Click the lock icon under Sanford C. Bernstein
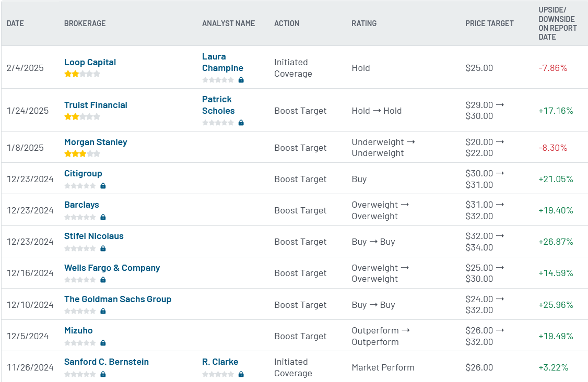The image size is (588, 382). [103, 374]
